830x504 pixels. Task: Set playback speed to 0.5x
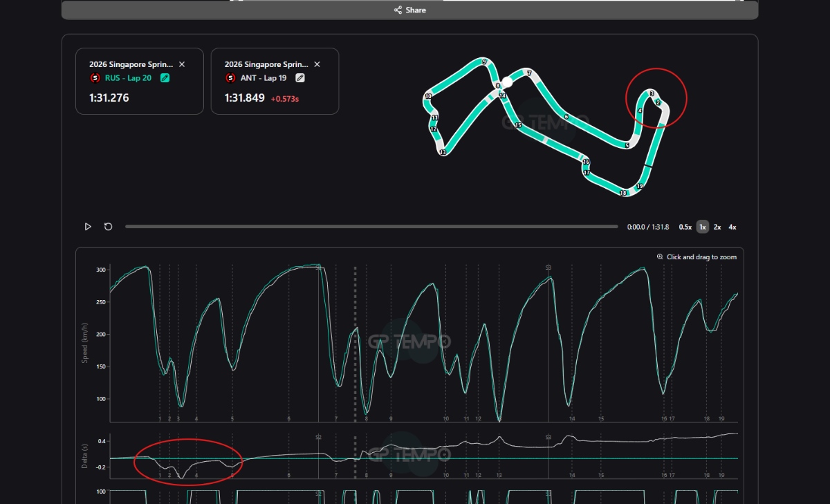[685, 227]
